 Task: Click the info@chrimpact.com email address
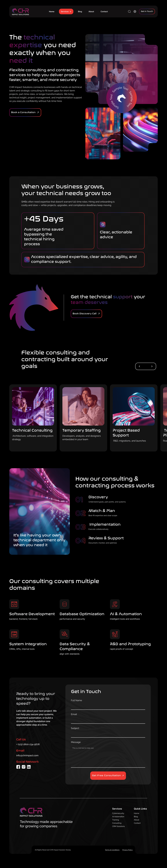[27, 755]
